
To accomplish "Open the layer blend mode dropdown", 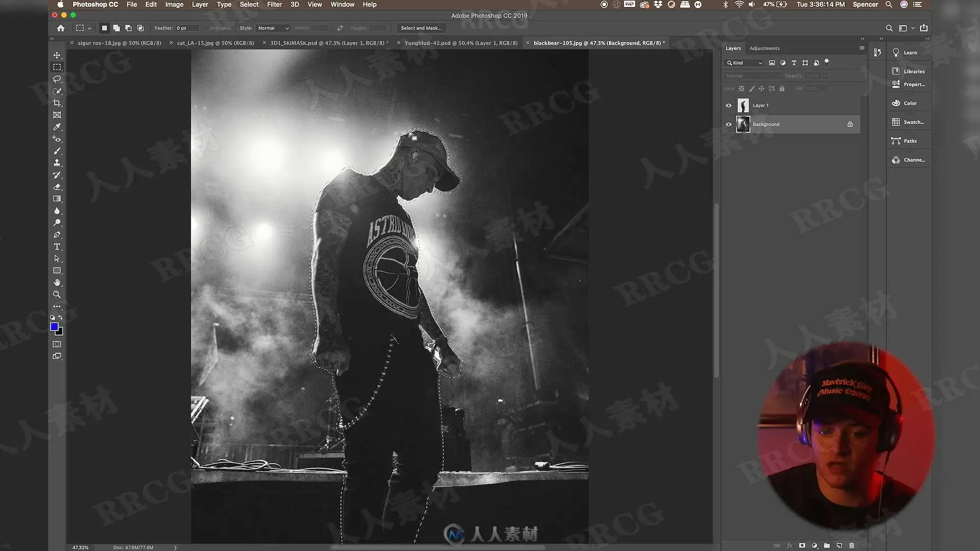I will click(x=752, y=76).
